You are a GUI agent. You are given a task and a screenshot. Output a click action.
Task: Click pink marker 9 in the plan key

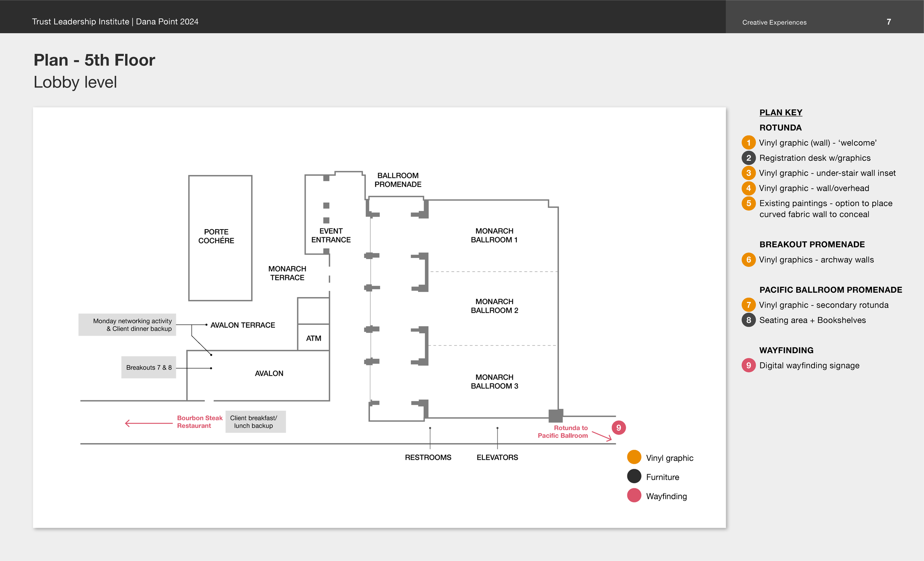tap(748, 365)
